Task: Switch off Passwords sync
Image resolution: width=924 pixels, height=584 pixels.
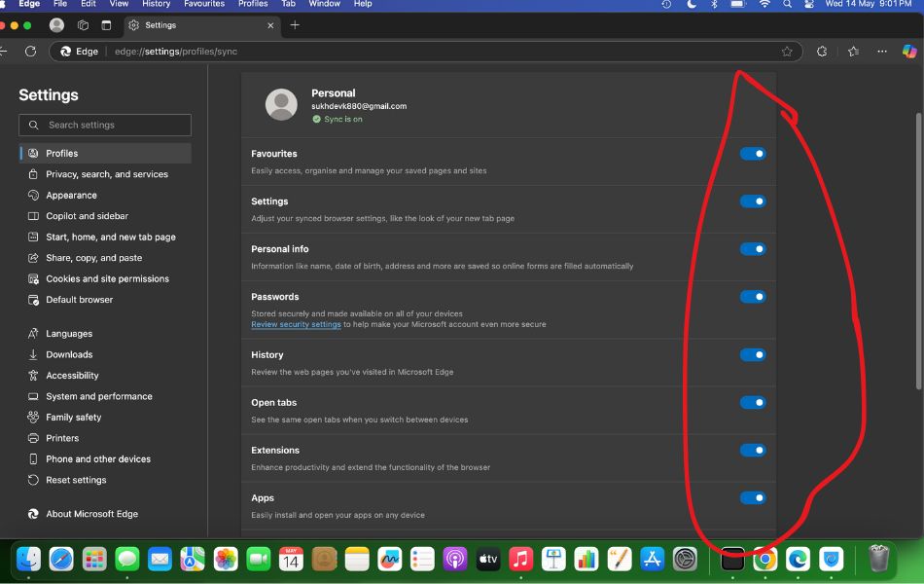Action: pos(753,297)
